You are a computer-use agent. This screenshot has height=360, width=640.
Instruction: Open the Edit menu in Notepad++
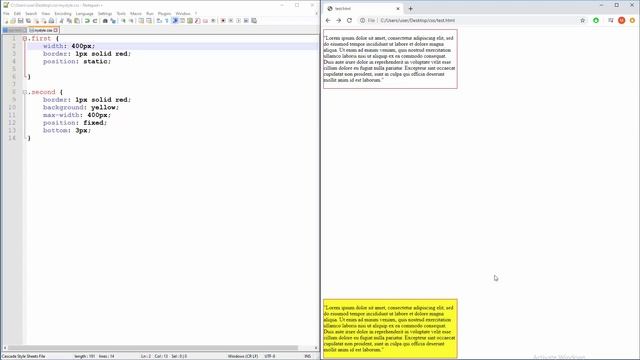pyautogui.click(x=17, y=13)
